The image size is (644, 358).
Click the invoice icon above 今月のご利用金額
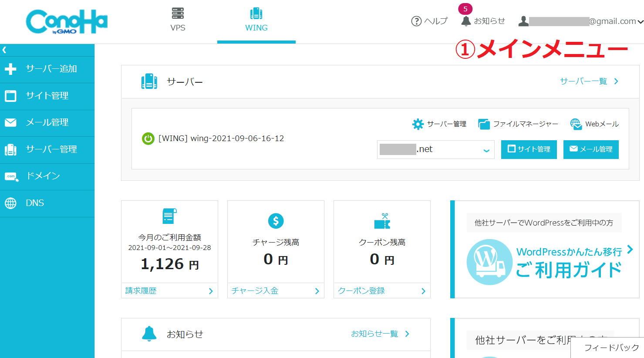tap(169, 216)
